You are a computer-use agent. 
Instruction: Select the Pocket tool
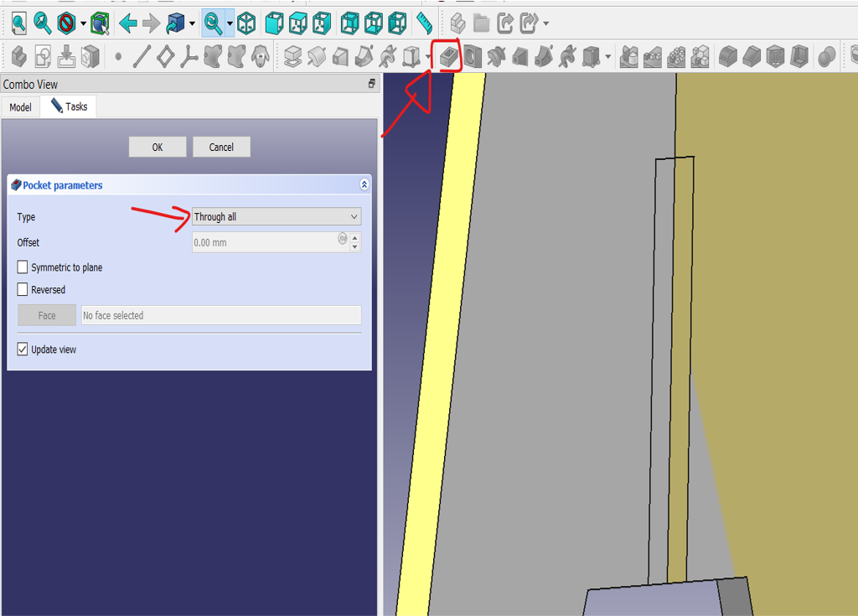pyautogui.click(x=449, y=56)
